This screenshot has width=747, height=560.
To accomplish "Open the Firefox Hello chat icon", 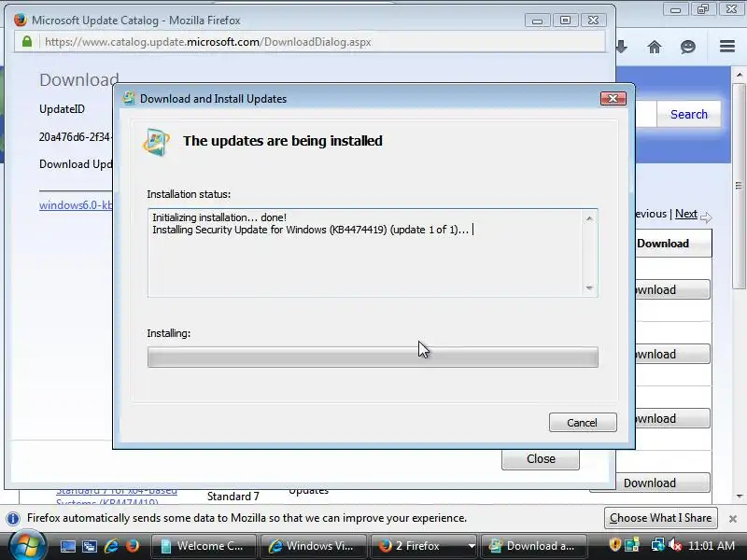I will (x=688, y=47).
